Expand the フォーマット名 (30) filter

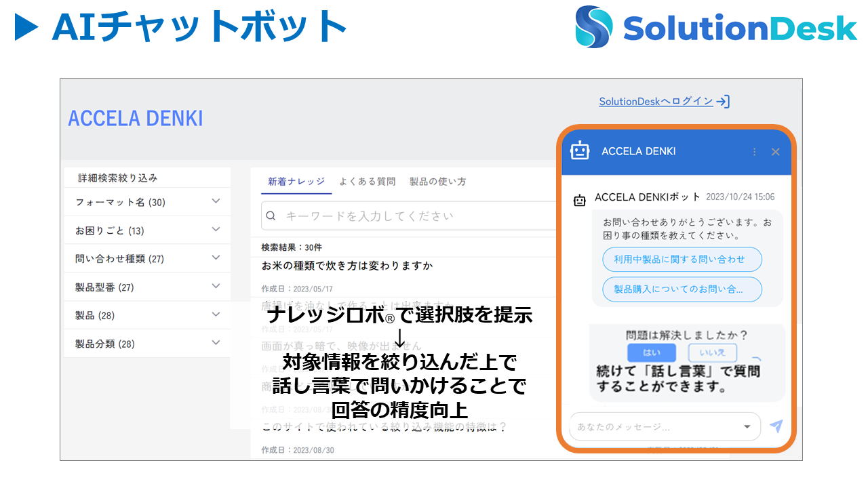pyautogui.click(x=147, y=202)
